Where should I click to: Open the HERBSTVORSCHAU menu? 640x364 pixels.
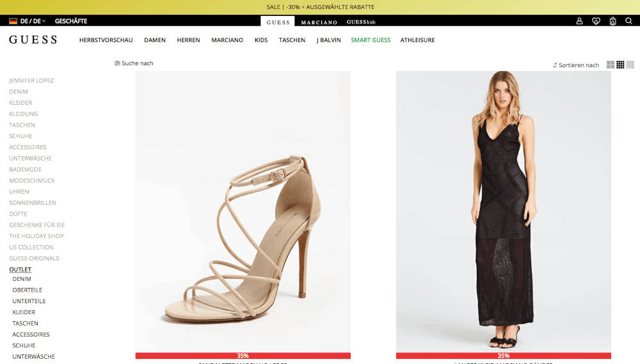[106, 40]
